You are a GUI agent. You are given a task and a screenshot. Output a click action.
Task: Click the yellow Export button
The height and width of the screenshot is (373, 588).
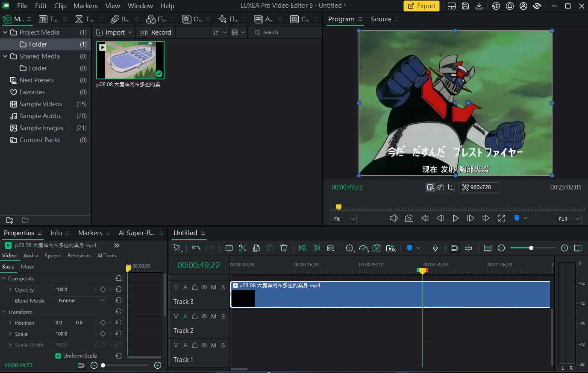[x=421, y=6]
